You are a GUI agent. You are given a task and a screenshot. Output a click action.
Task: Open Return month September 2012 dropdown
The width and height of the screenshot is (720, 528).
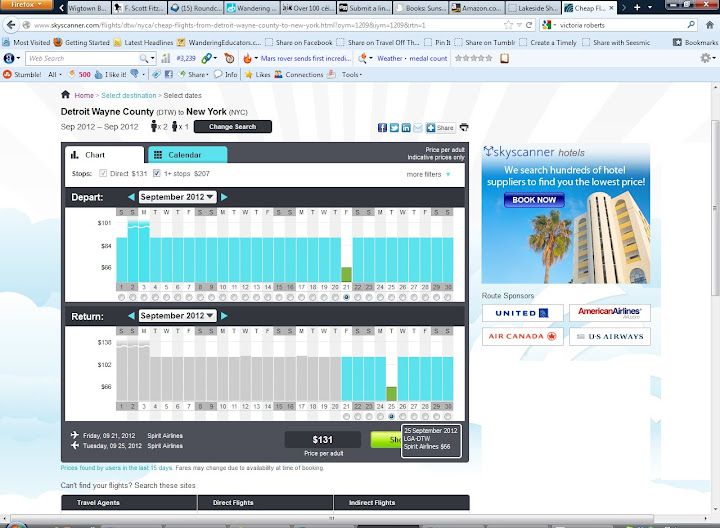177,316
